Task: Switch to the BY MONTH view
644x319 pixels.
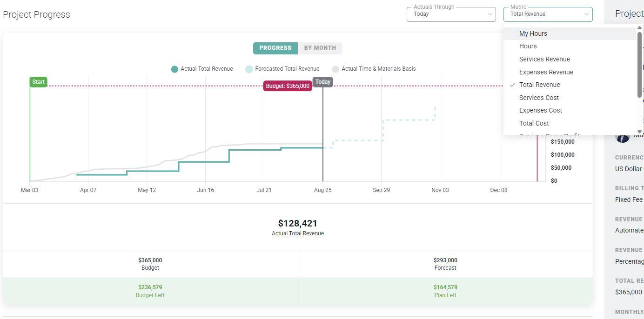Action: coord(320,48)
